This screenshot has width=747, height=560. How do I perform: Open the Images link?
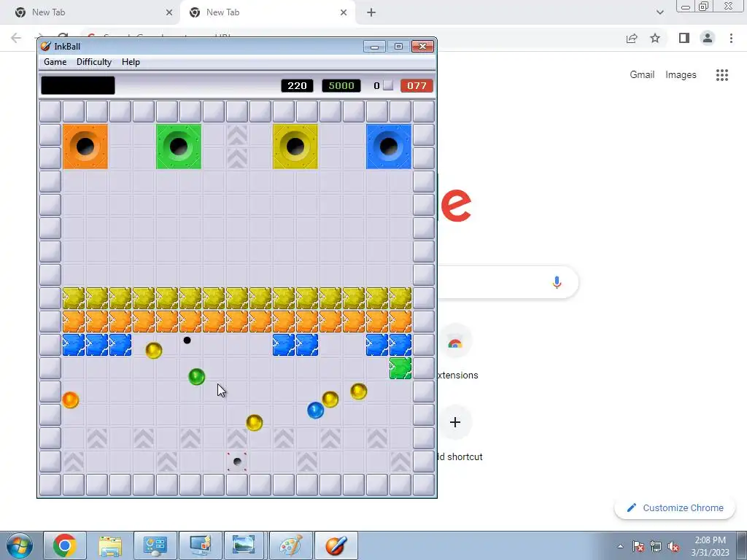681,75
